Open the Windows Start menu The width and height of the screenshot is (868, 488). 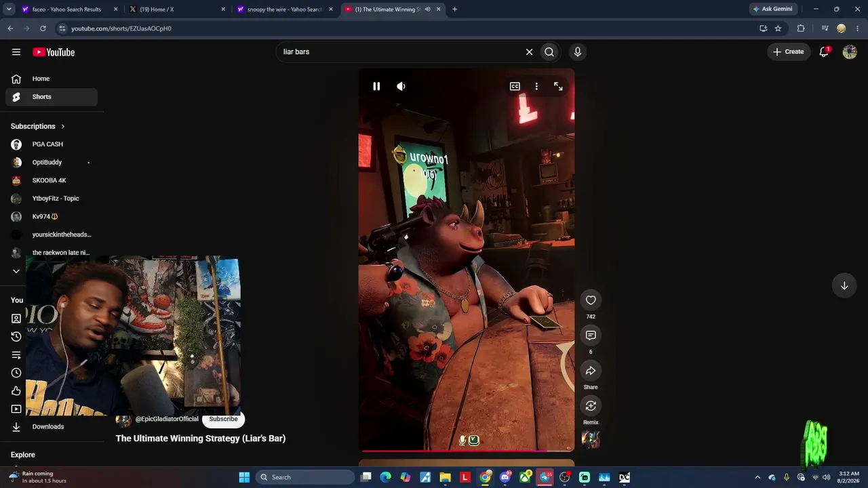point(244,477)
